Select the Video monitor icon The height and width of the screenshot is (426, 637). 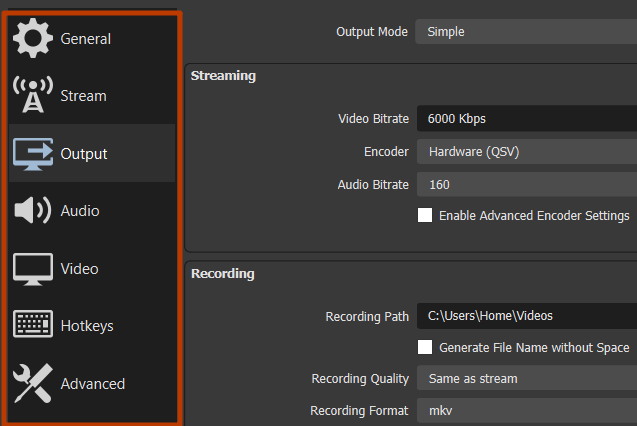[33, 269]
